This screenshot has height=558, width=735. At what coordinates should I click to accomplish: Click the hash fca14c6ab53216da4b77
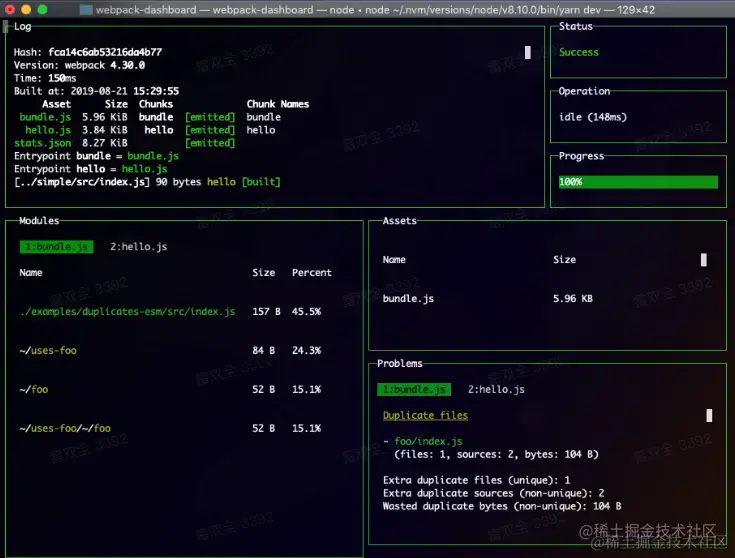105,52
